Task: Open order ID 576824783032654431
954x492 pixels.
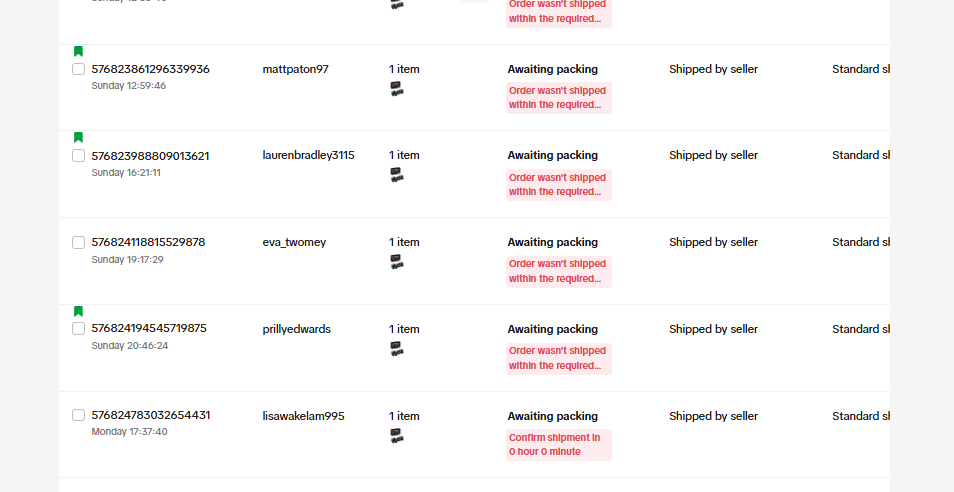Action: click(x=151, y=415)
